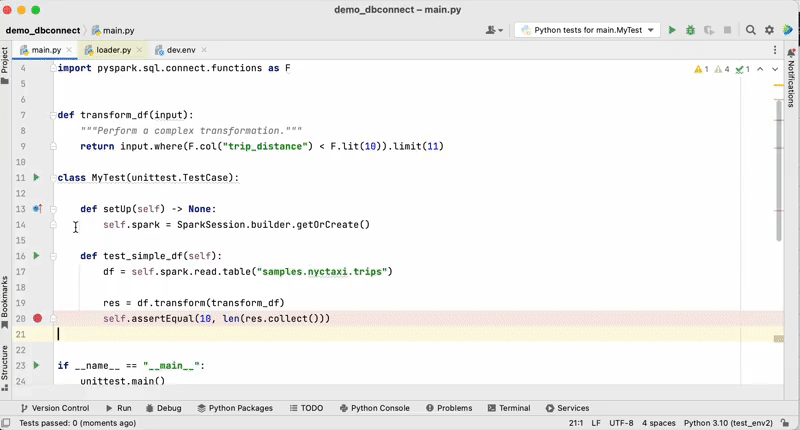Open Search Everywhere magnifier icon
Viewport: 800px width, 430px height.
(x=750, y=30)
